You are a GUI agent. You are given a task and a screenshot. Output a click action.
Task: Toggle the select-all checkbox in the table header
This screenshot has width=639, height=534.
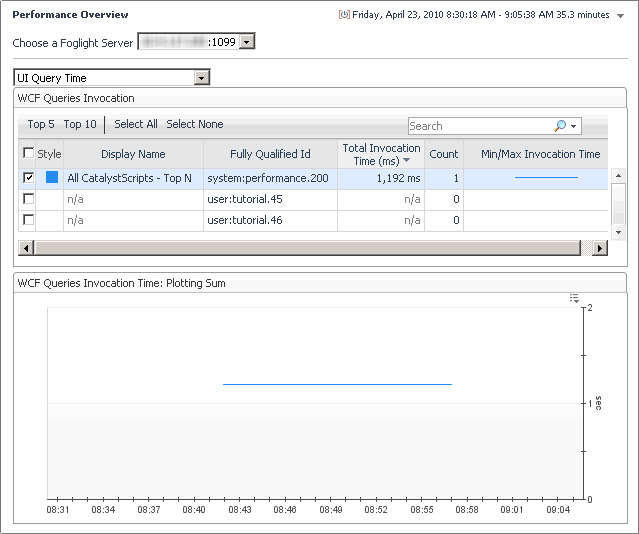pos(28,153)
